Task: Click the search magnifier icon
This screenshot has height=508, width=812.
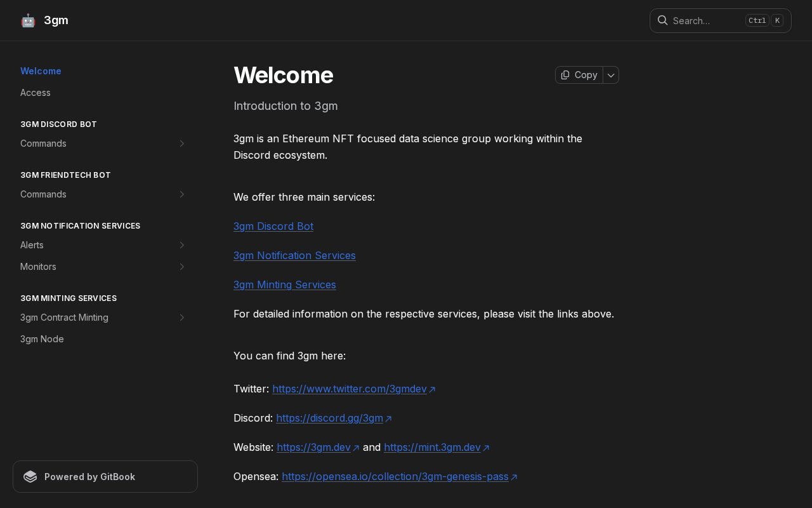Action: [x=662, y=20]
